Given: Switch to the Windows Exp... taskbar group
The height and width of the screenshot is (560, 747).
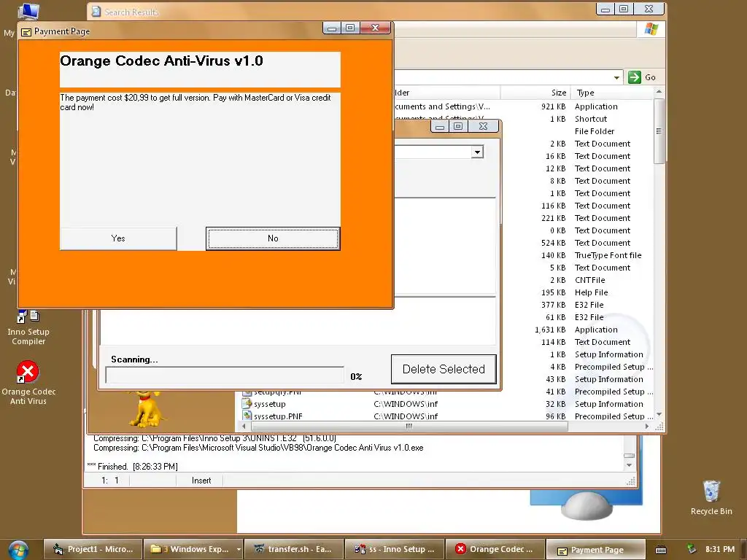Looking at the screenshot, I should [x=190, y=549].
